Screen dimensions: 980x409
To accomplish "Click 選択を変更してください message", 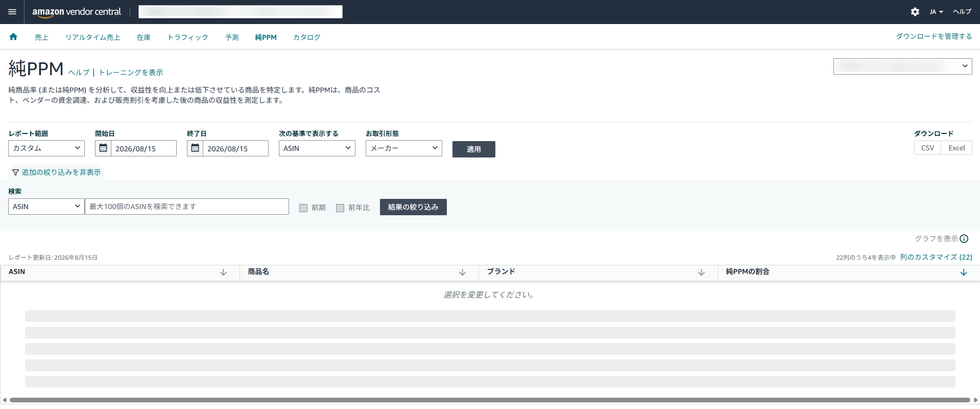I will pyautogui.click(x=490, y=295).
